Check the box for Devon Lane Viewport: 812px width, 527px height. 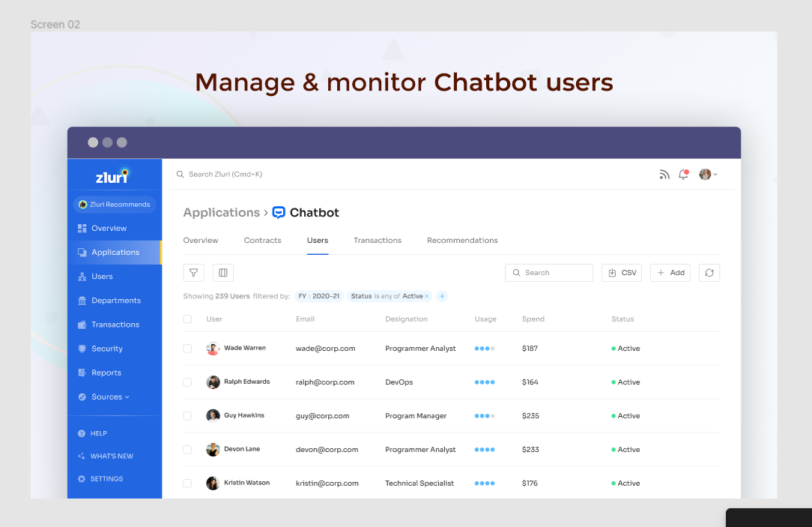(187, 450)
